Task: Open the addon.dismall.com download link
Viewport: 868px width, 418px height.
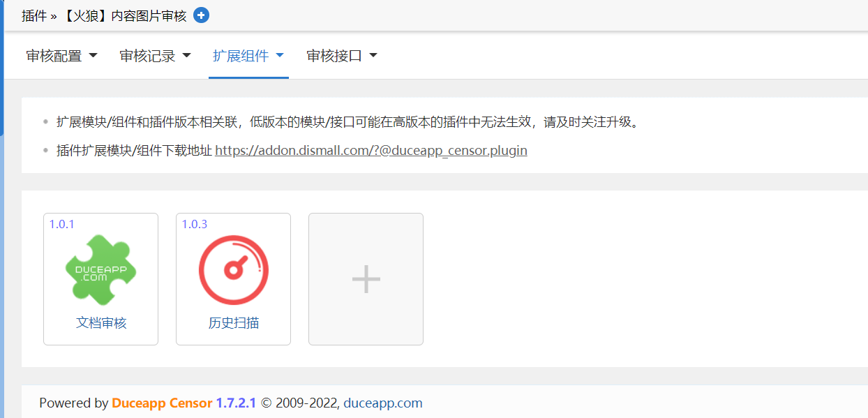Action: click(x=372, y=150)
